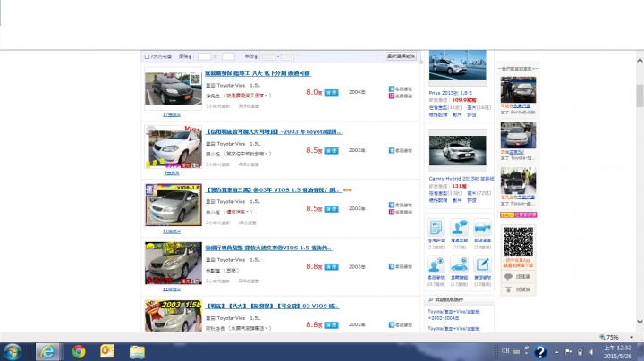Click the pink icon on 8.0萬 2004 listing

click(392, 96)
